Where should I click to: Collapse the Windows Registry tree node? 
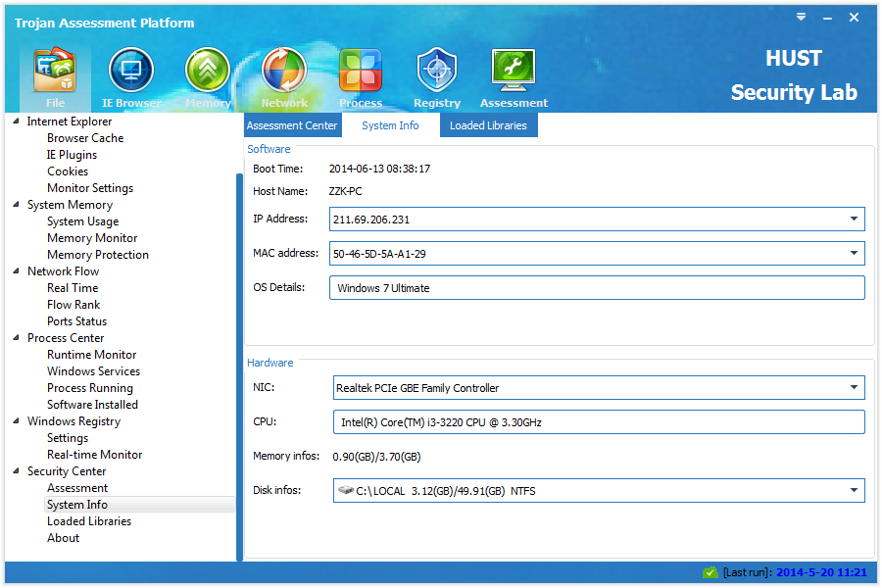tap(17, 420)
